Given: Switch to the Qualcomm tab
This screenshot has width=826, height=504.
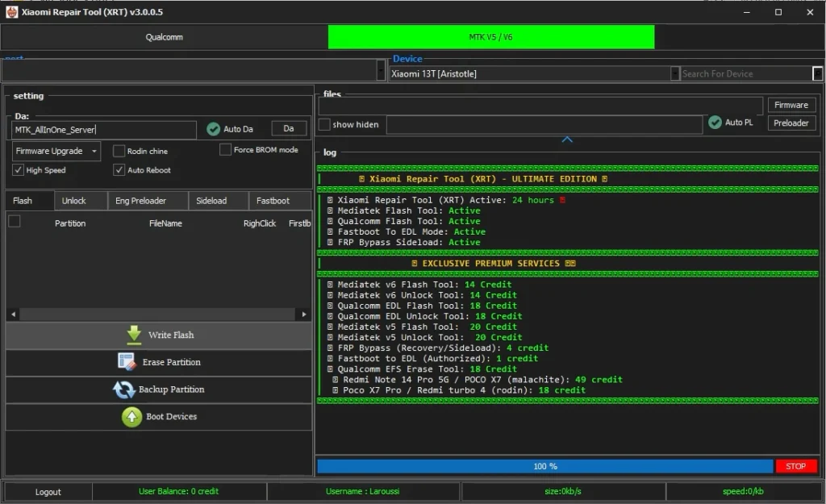Looking at the screenshot, I should pos(164,37).
